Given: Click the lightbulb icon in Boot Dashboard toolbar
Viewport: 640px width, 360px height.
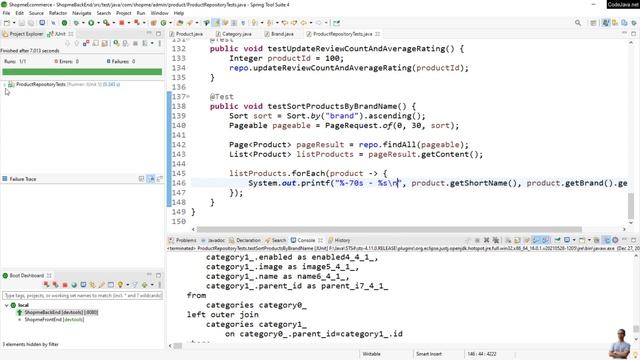Looking at the screenshot, I should click(x=120, y=284).
